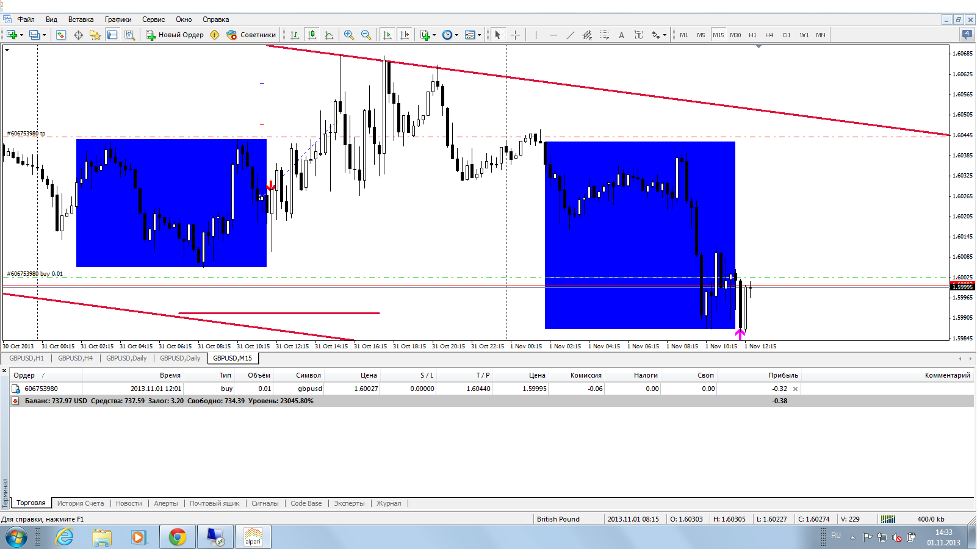Set chart period to D1
The image size is (980, 549).
(787, 35)
